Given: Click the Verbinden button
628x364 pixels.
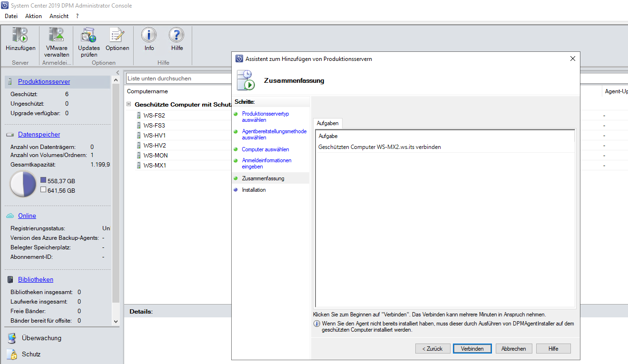Looking at the screenshot, I should pyautogui.click(x=472, y=349).
